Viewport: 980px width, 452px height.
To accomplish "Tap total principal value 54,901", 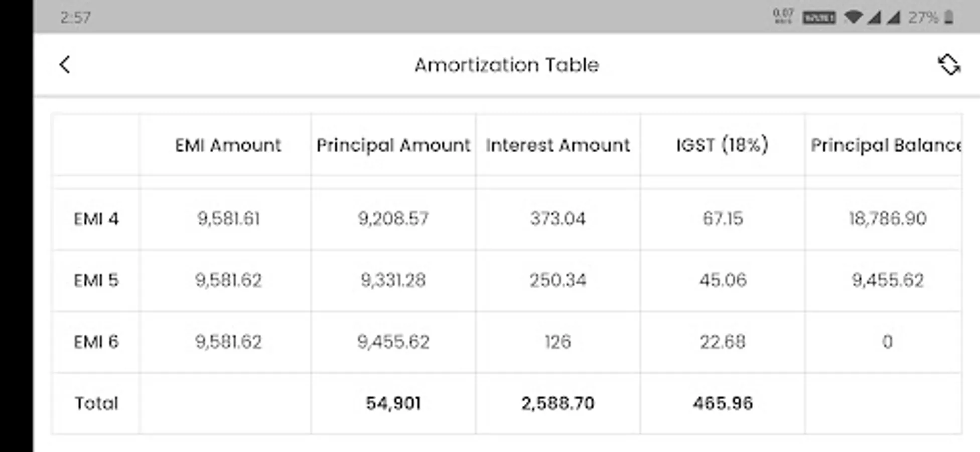I will click(x=393, y=403).
